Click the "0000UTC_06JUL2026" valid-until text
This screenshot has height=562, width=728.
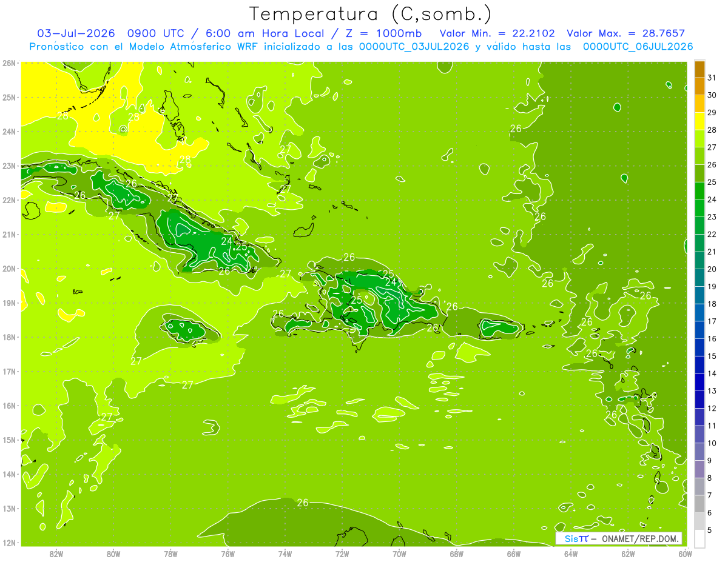(638, 46)
